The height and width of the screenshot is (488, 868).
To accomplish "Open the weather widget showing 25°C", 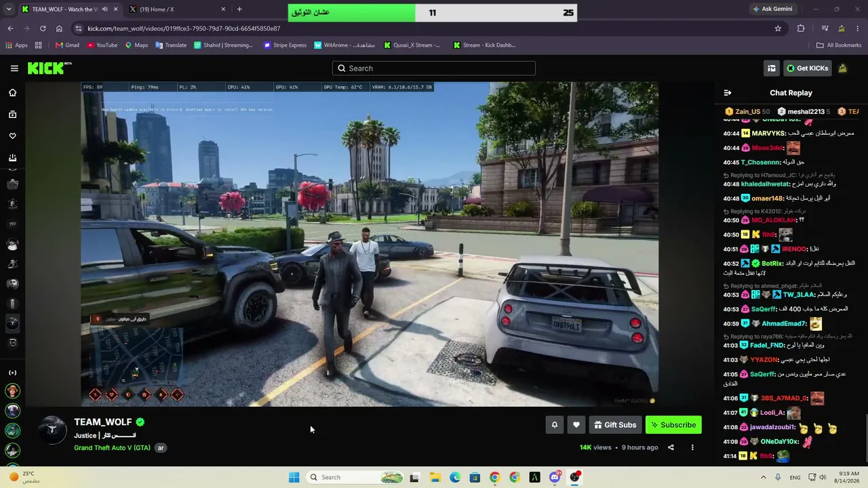I will (24, 477).
